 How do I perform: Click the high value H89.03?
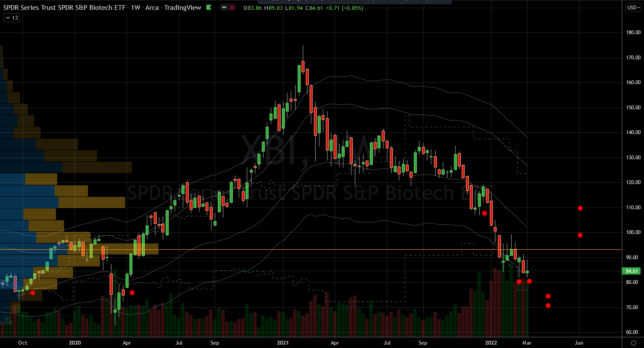(273, 8)
